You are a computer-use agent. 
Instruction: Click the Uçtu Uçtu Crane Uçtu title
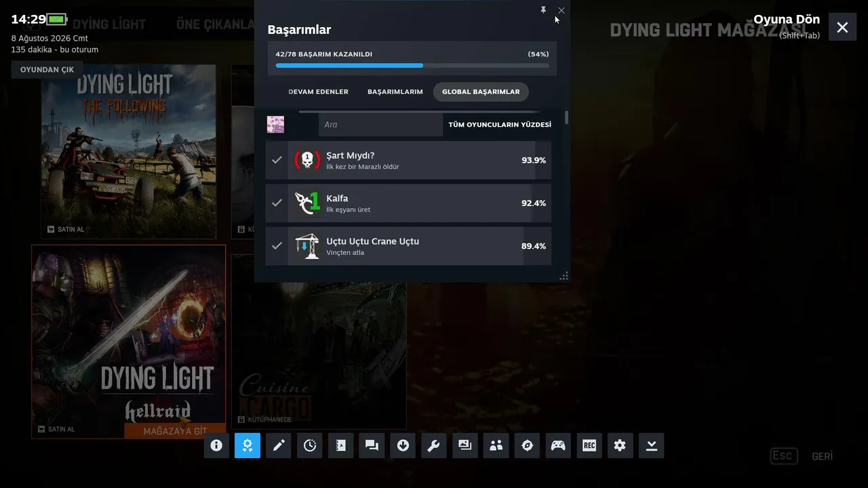[372, 241]
